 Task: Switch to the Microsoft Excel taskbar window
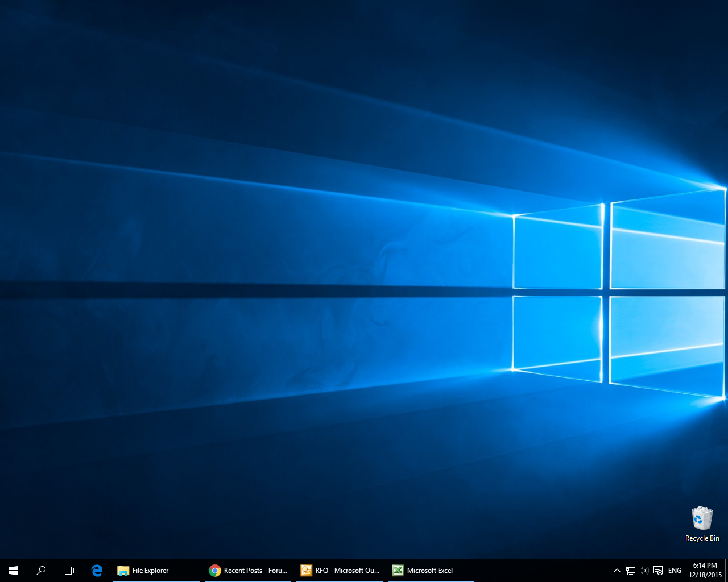(x=431, y=570)
